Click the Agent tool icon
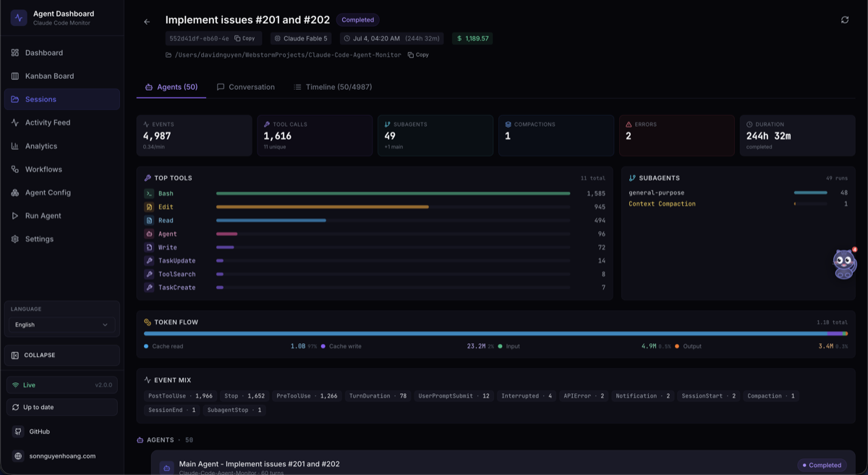This screenshot has height=475, width=868. click(149, 234)
